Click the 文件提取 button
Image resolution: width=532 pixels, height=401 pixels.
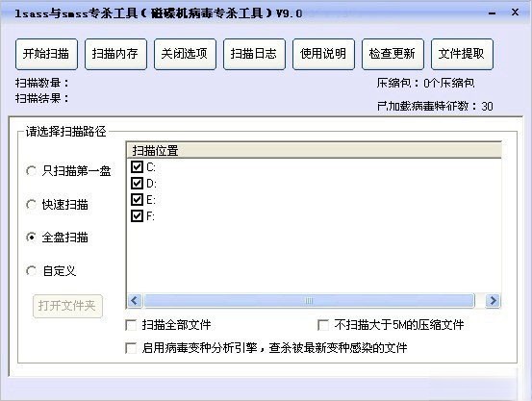462,54
